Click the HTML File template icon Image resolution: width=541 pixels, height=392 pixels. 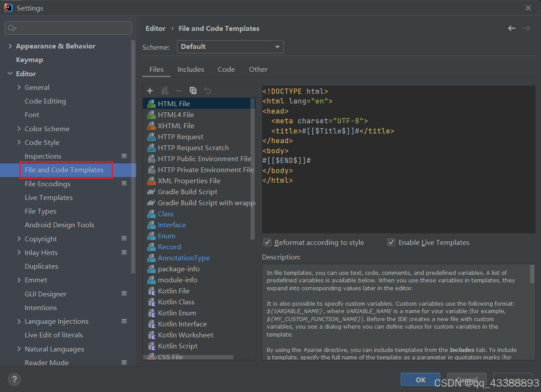coord(151,104)
